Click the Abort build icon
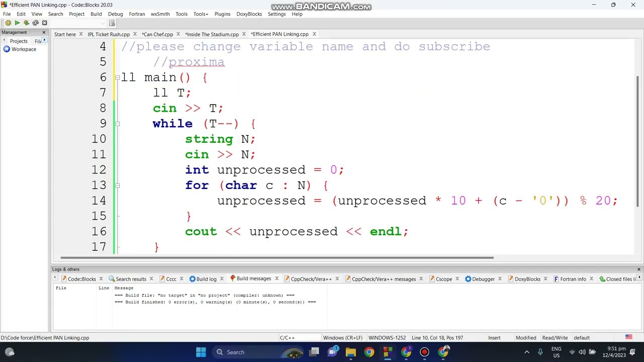This screenshot has height=362, width=644. (x=44, y=23)
